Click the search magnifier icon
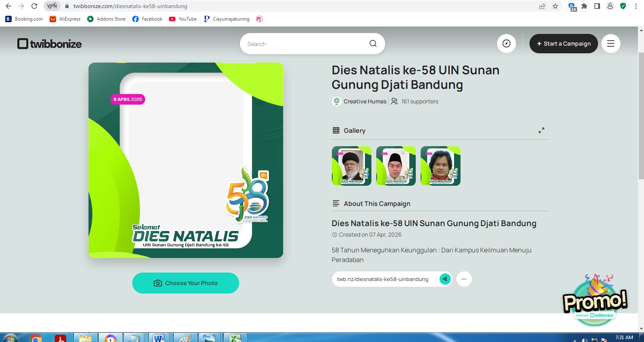The image size is (644, 342). point(373,44)
